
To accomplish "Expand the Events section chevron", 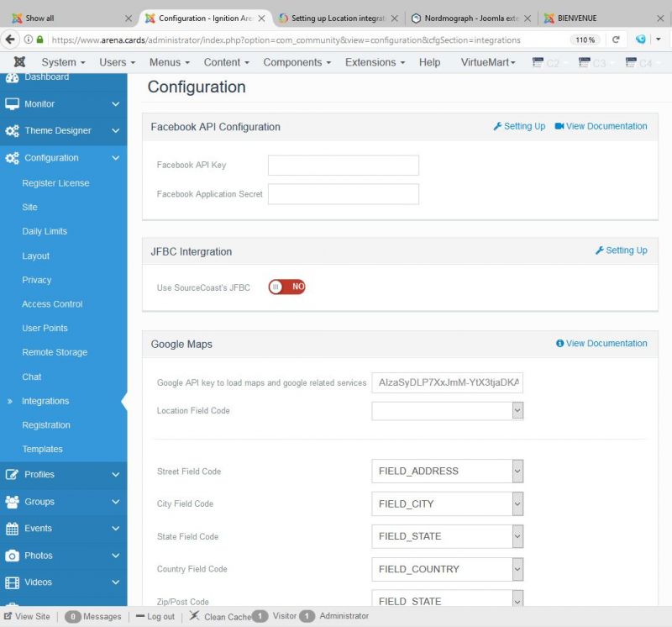I will (115, 529).
